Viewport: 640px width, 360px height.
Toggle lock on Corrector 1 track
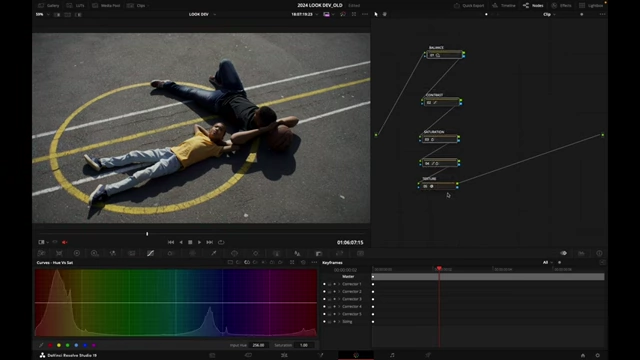point(329,284)
